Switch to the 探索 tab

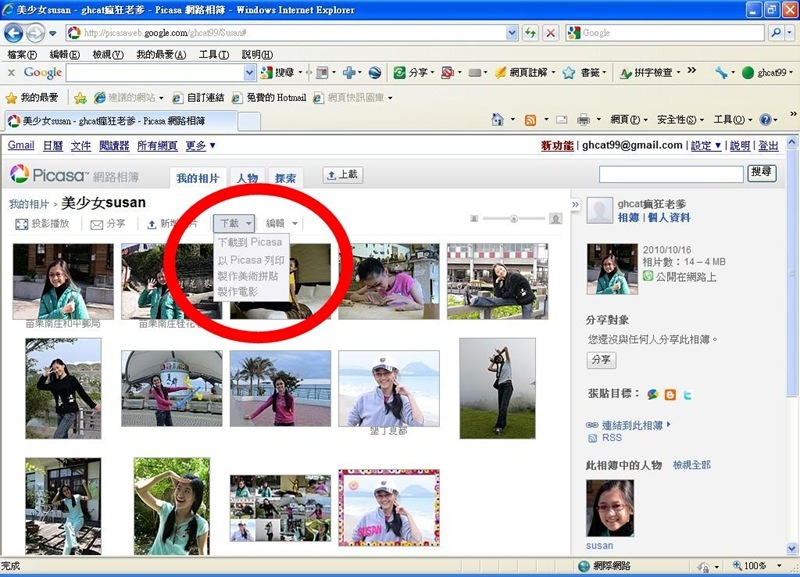tap(285, 178)
